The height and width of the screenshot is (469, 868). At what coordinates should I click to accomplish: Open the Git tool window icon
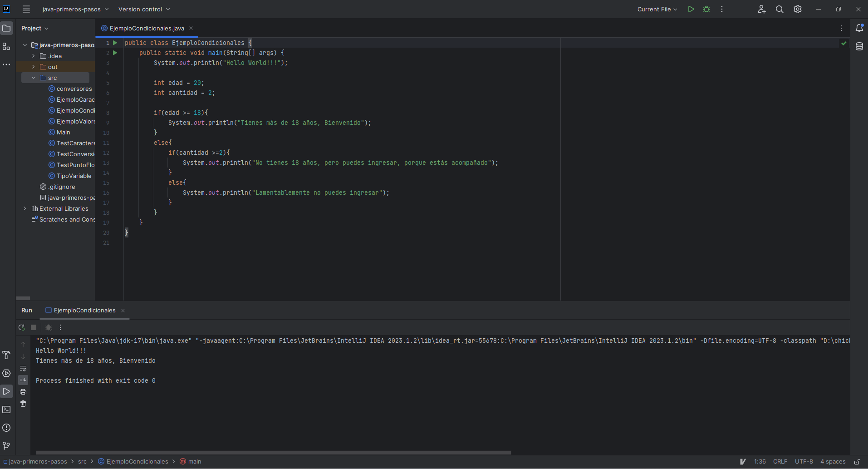coord(6,446)
